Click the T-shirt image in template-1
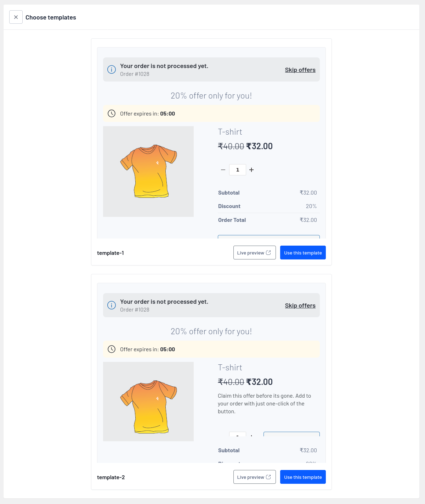 pyautogui.click(x=148, y=172)
